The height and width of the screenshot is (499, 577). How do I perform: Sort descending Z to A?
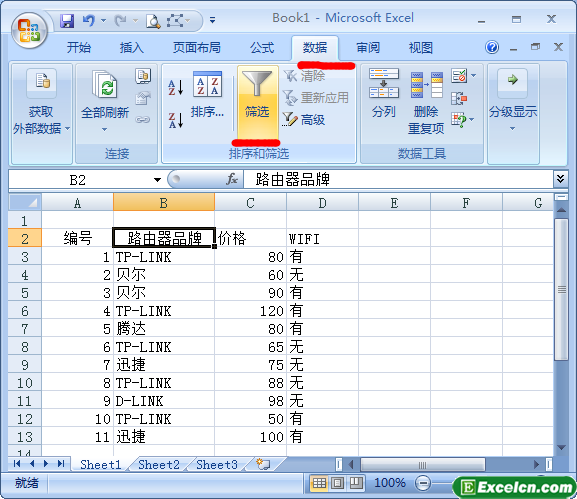176,120
